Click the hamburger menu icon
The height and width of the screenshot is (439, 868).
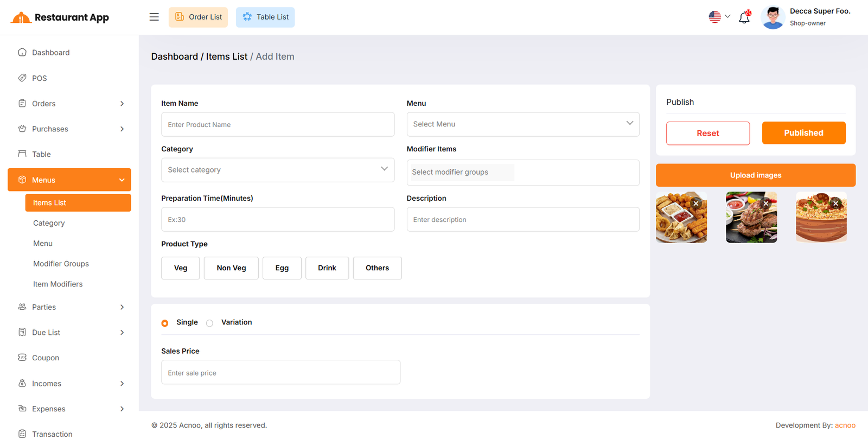coord(154,17)
